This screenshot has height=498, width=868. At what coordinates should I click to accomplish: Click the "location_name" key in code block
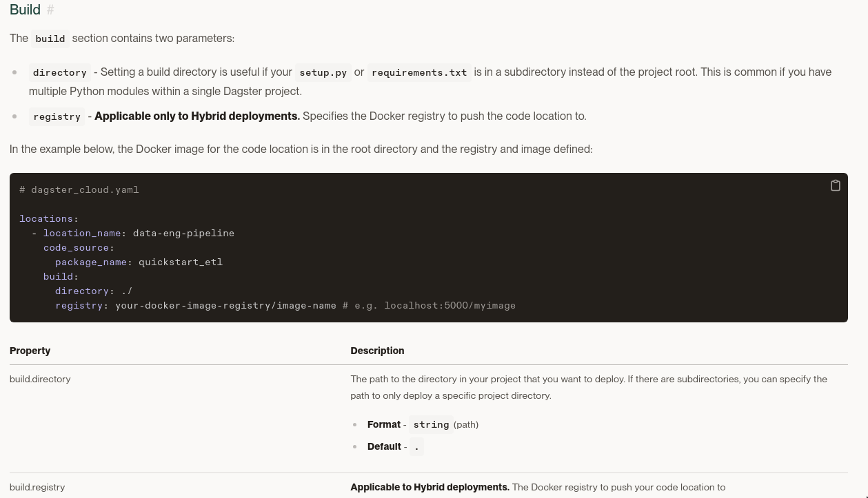click(82, 233)
